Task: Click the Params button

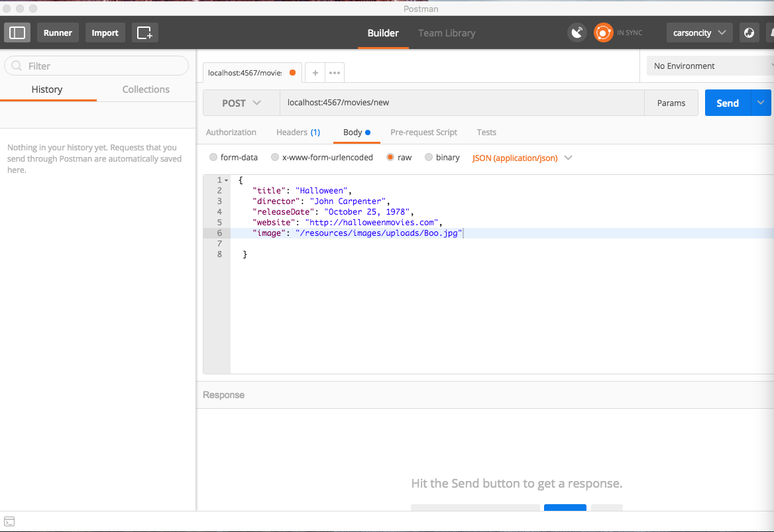Action: tap(671, 103)
